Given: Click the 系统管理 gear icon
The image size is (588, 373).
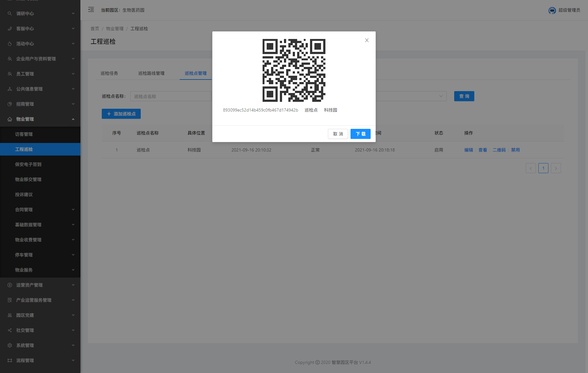Looking at the screenshot, I should 10,345.
